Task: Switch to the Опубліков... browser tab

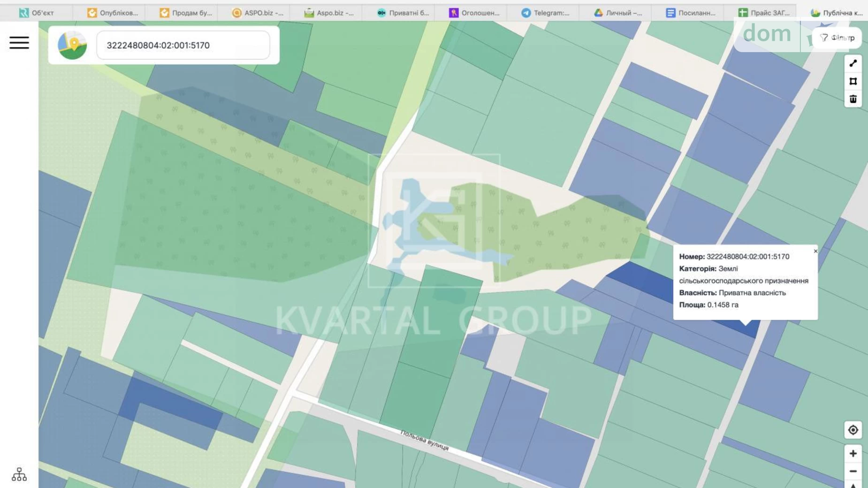Action: [x=113, y=13]
